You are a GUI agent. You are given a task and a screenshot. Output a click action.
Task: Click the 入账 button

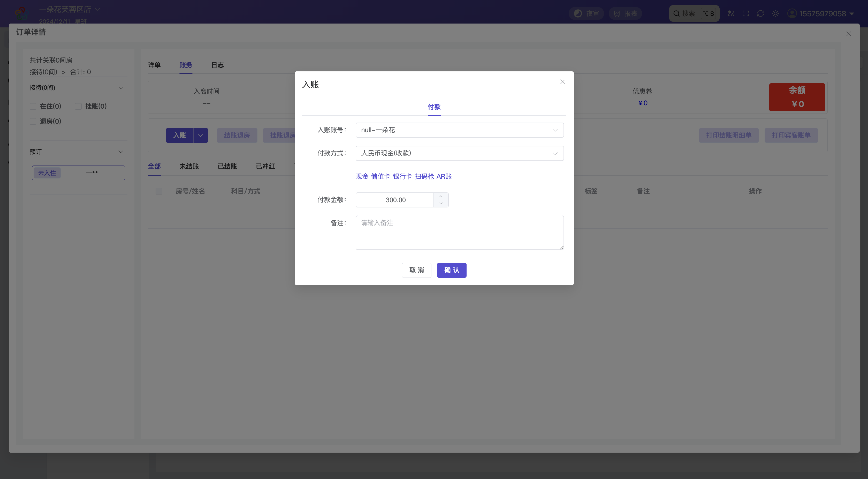click(x=180, y=136)
